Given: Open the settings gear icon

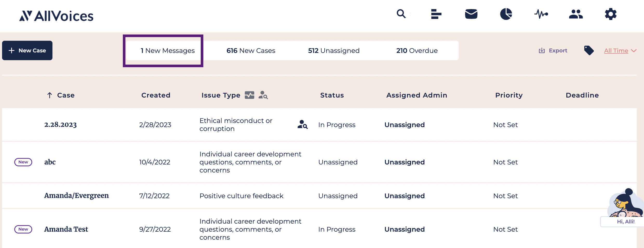Looking at the screenshot, I should click(x=611, y=14).
